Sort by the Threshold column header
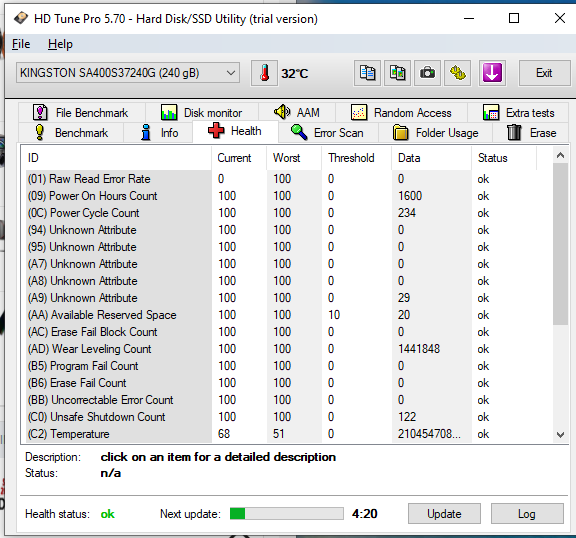Viewport: 576px width, 538px height. click(351, 158)
